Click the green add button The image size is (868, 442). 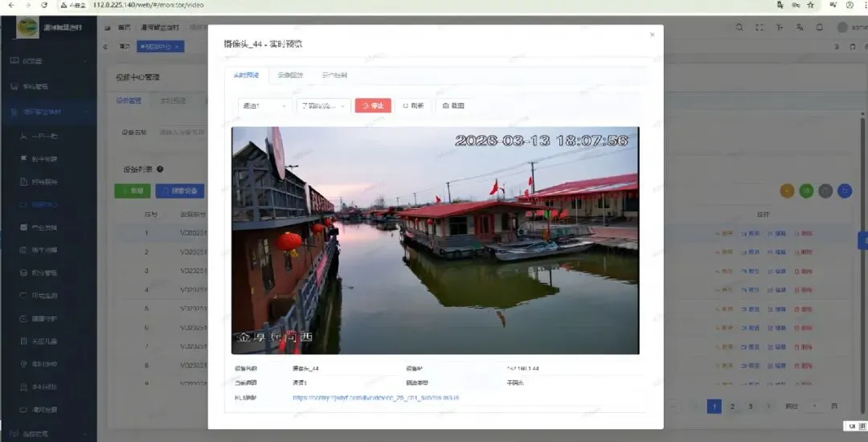pyautogui.click(x=133, y=190)
